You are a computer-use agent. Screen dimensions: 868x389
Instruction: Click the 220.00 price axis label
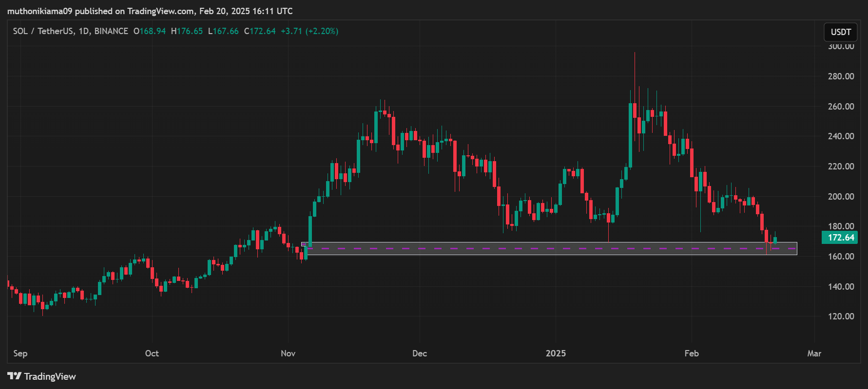point(841,167)
